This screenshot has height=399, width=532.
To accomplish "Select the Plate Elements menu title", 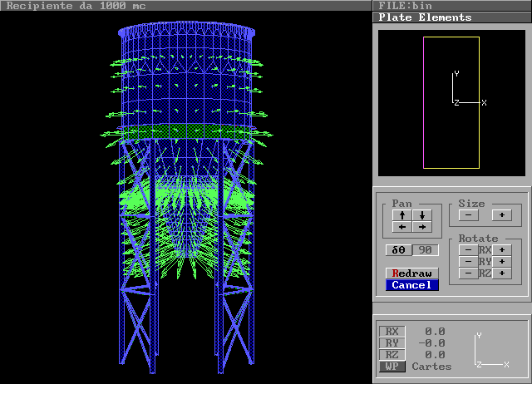I will tap(425, 17).
